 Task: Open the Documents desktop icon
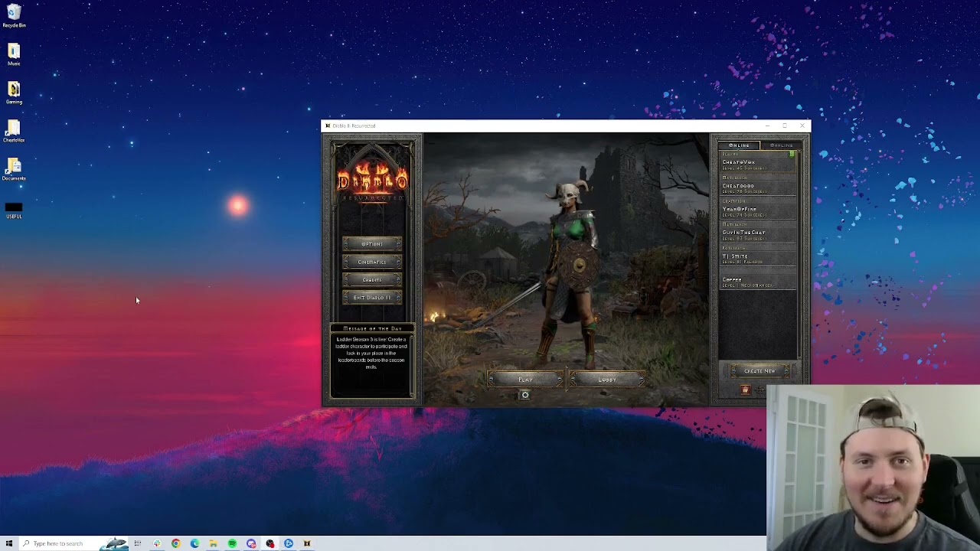pos(14,169)
